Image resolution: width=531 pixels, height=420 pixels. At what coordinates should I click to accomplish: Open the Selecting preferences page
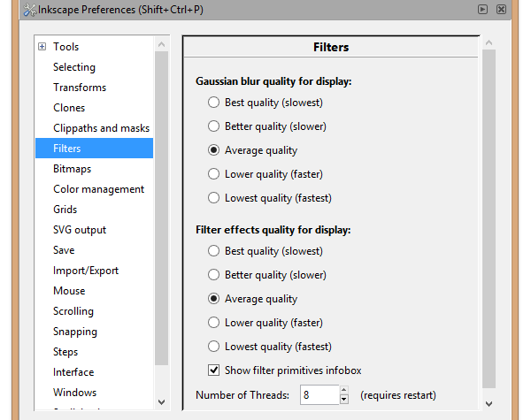(x=74, y=67)
